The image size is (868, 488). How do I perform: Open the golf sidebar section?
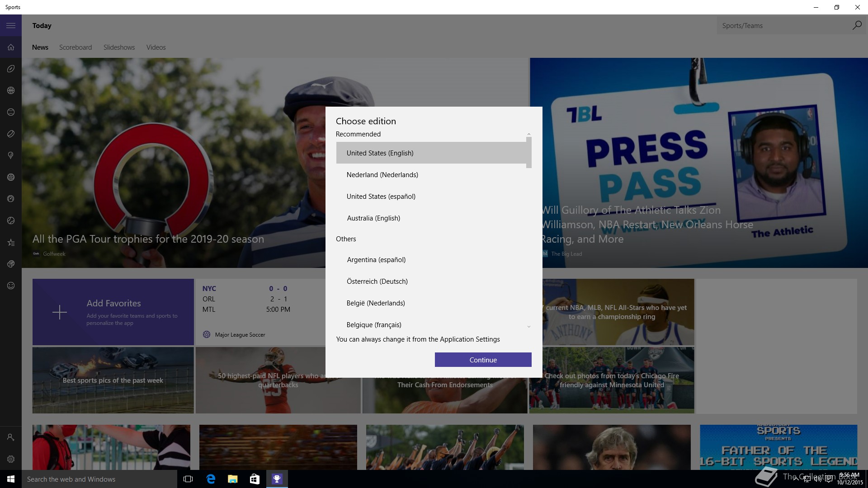(11, 155)
